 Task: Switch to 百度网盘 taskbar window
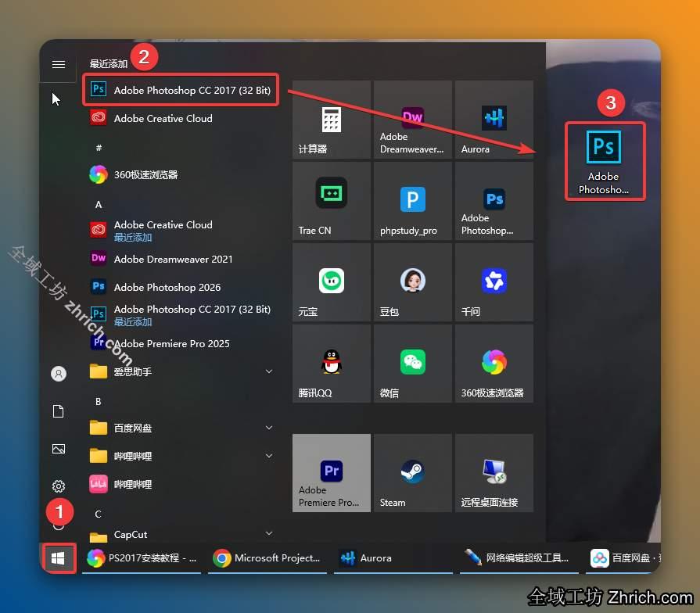[x=623, y=557]
